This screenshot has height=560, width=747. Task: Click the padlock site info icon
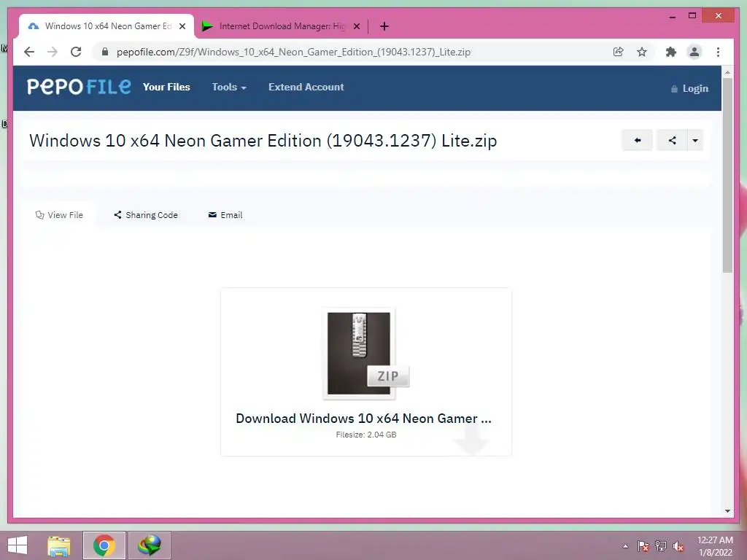click(x=105, y=52)
